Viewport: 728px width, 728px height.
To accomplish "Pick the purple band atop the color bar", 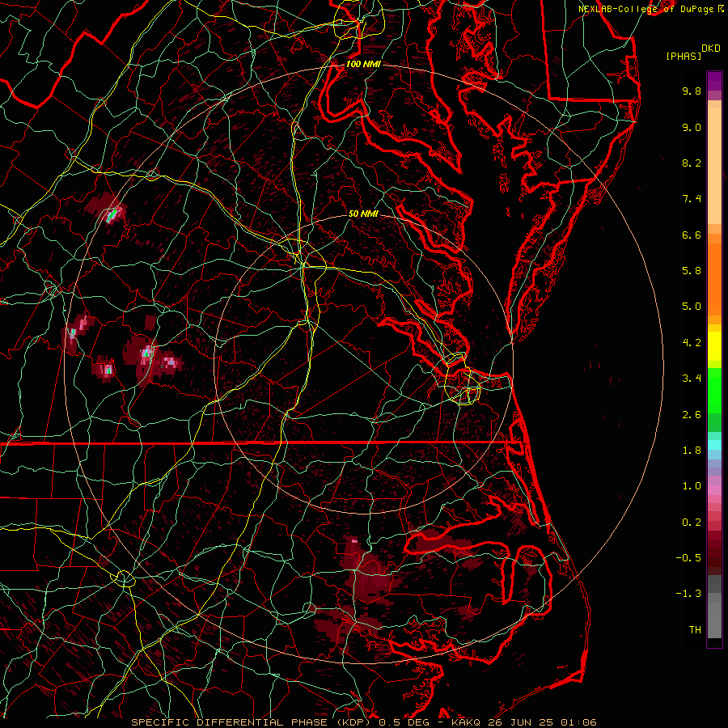I will [714, 81].
